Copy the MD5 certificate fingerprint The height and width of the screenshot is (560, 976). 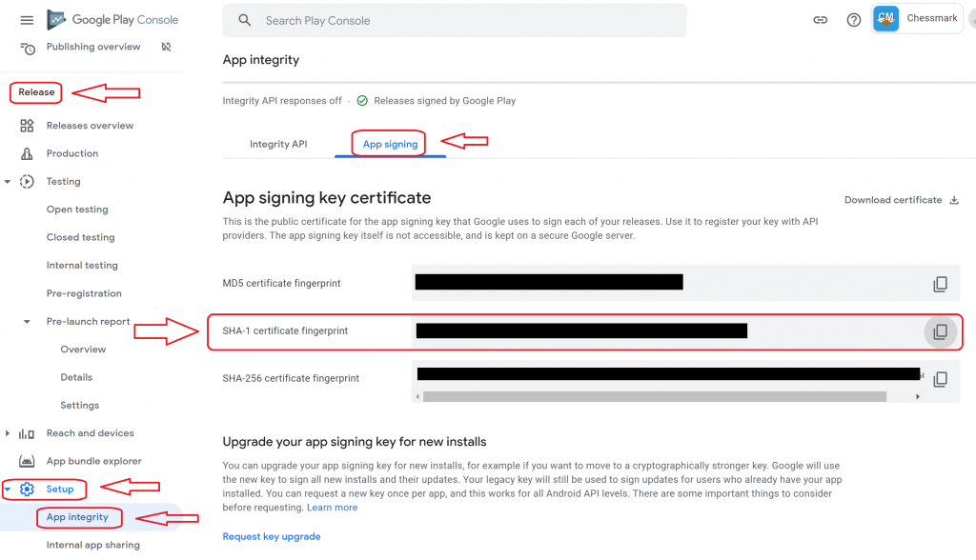coord(940,284)
